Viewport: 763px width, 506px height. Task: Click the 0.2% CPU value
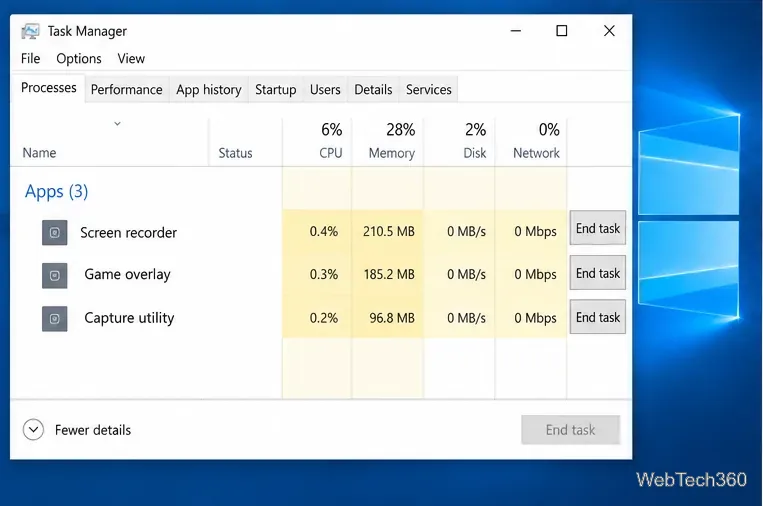(x=324, y=318)
